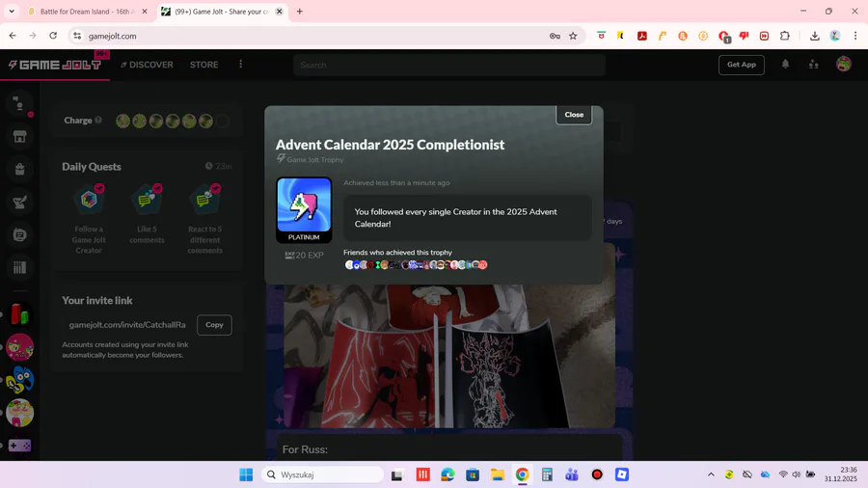Open the Windows Start menu
The height and width of the screenshot is (488, 868).
[x=246, y=474]
